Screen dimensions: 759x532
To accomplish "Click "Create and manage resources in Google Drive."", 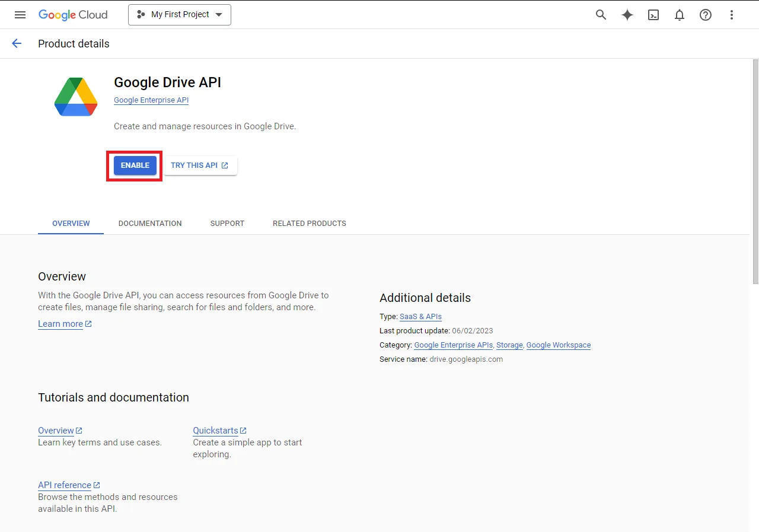I will tap(205, 126).
